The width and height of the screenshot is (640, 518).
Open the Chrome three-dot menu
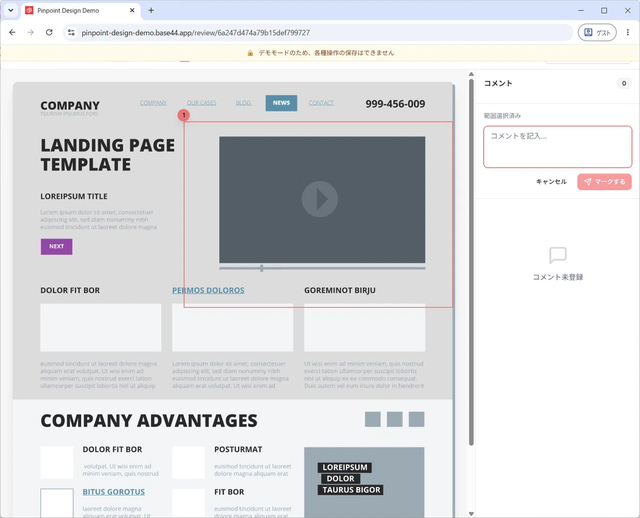[628, 32]
